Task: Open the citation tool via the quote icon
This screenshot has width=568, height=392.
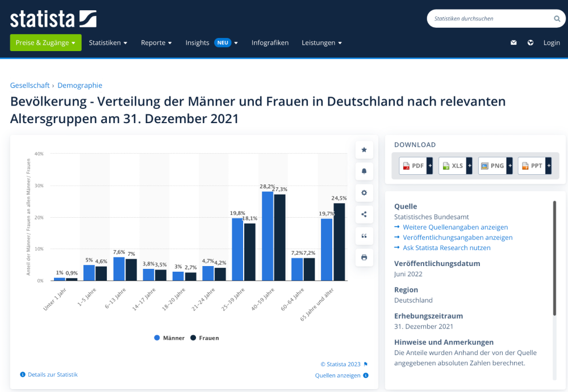Action: click(364, 236)
